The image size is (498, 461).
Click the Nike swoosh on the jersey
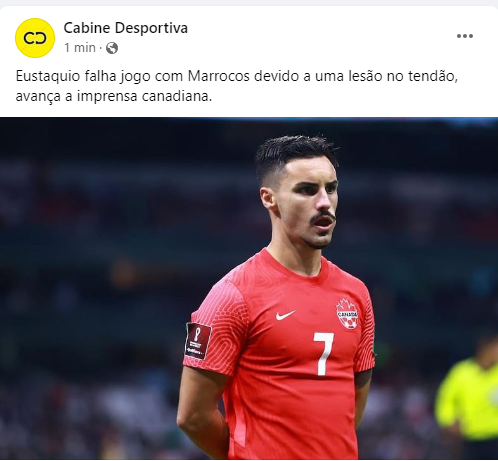(286, 315)
